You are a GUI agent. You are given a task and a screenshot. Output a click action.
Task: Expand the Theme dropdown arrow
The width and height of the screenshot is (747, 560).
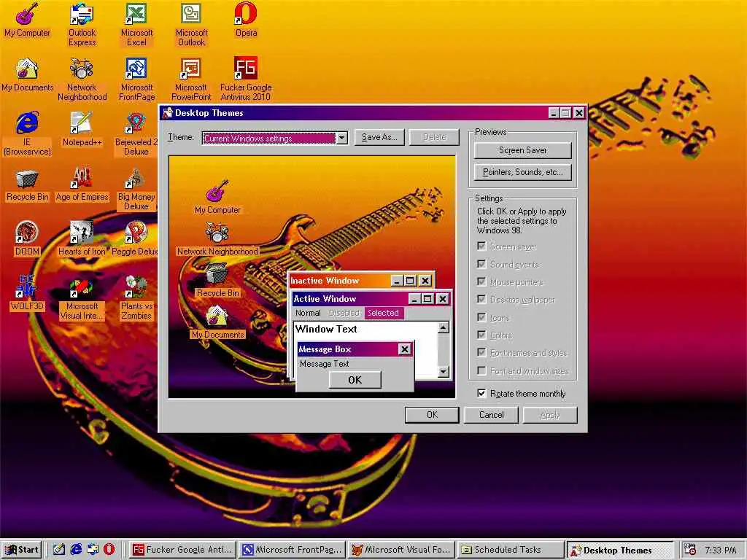pyautogui.click(x=341, y=138)
